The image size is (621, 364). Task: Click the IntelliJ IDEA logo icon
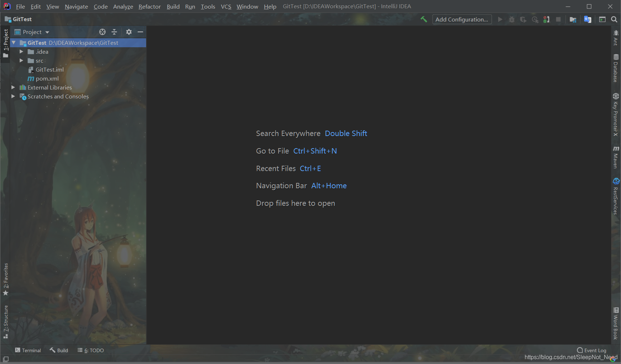pyautogui.click(x=7, y=6)
